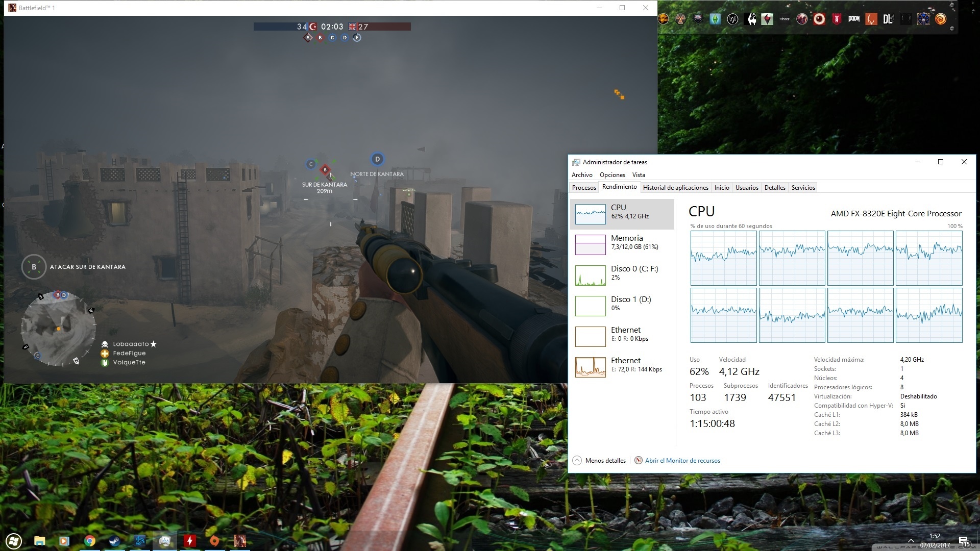Launch red shield castle dock icon
This screenshot has width=980, height=551.
[837, 19]
